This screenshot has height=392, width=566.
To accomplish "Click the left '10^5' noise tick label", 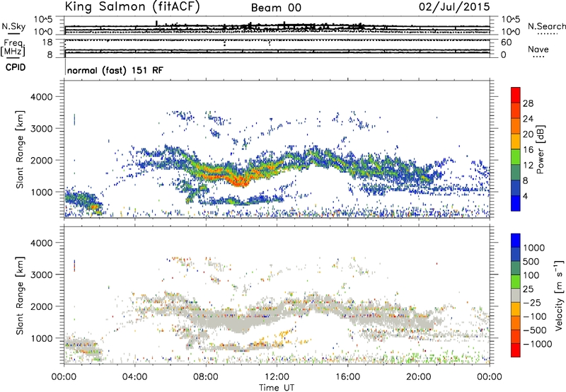I will click(43, 20).
